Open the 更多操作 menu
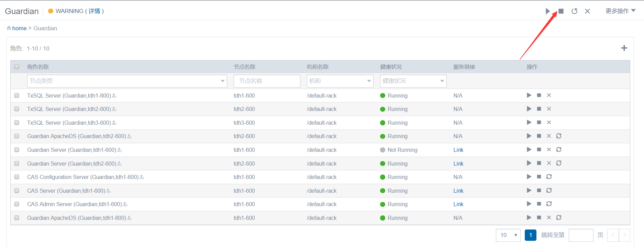644x247 pixels. (x=620, y=11)
